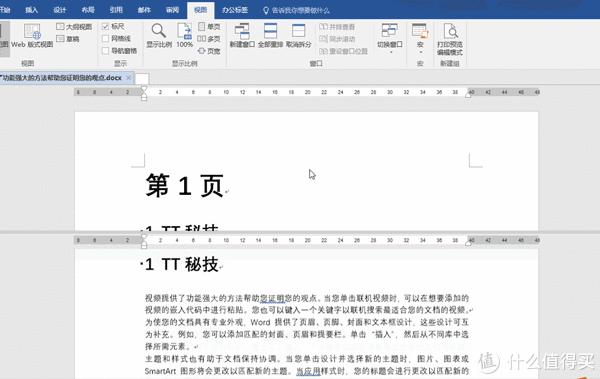Switch to Web 版式视图 layout
Screen dimensions: 600x379
coord(32,35)
